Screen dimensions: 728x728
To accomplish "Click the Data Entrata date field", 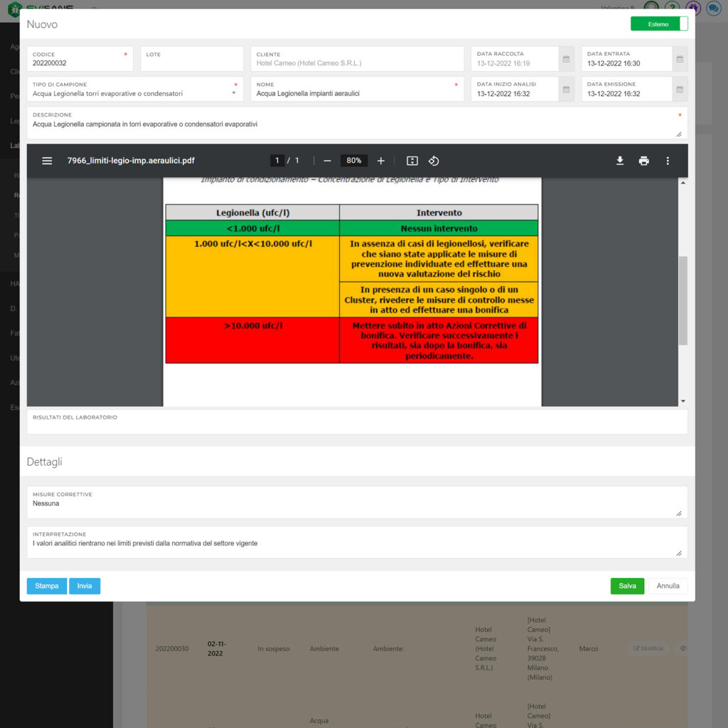I will (626, 59).
